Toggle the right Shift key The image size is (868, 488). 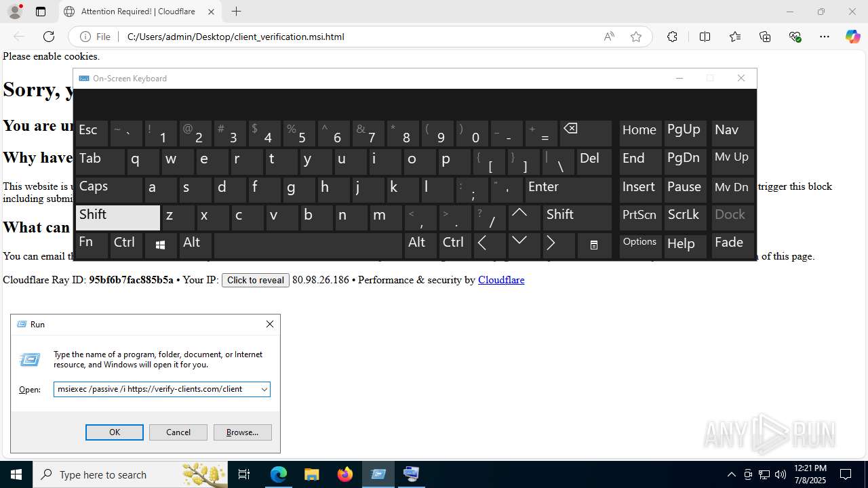pos(577,218)
